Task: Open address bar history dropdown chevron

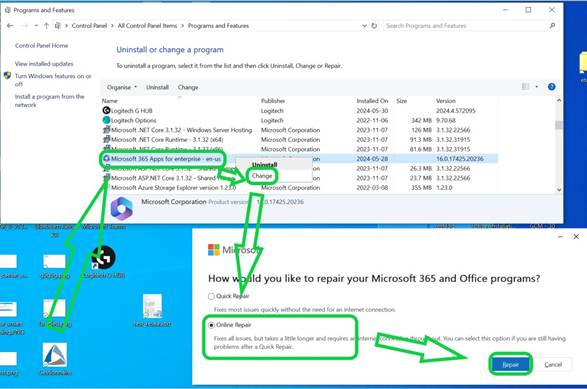Action: click(364, 26)
